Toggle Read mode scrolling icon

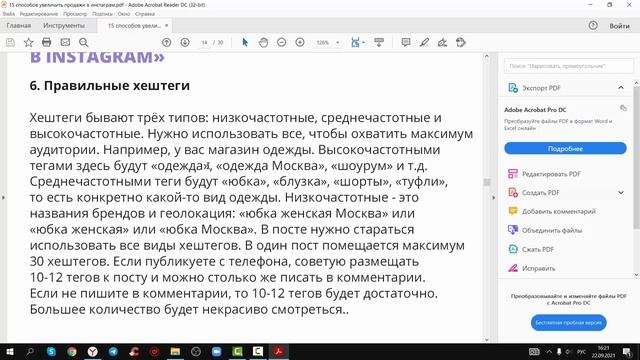pyautogui.click(x=379, y=42)
